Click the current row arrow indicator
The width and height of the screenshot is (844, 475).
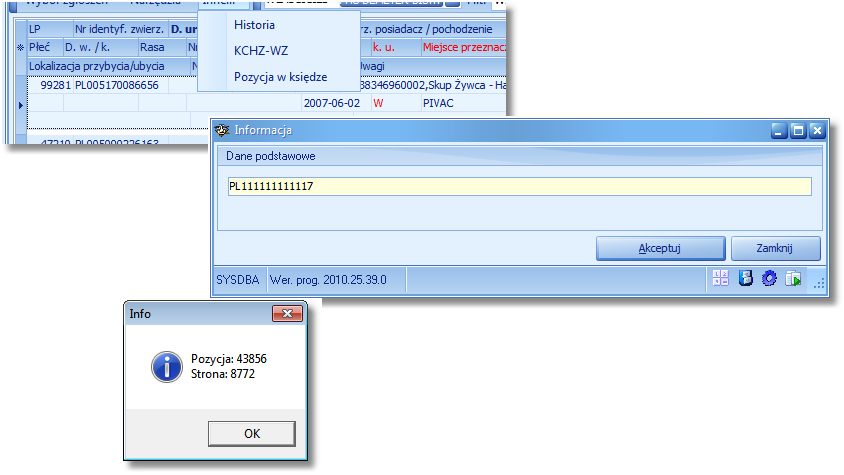point(20,104)
